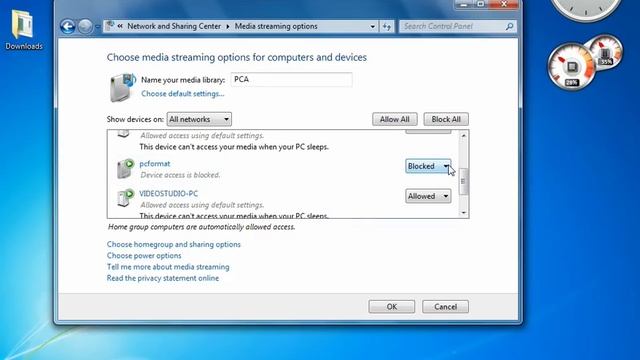Click the search magnifier icon
Screen dimensions: 640x360
point(509,27)
